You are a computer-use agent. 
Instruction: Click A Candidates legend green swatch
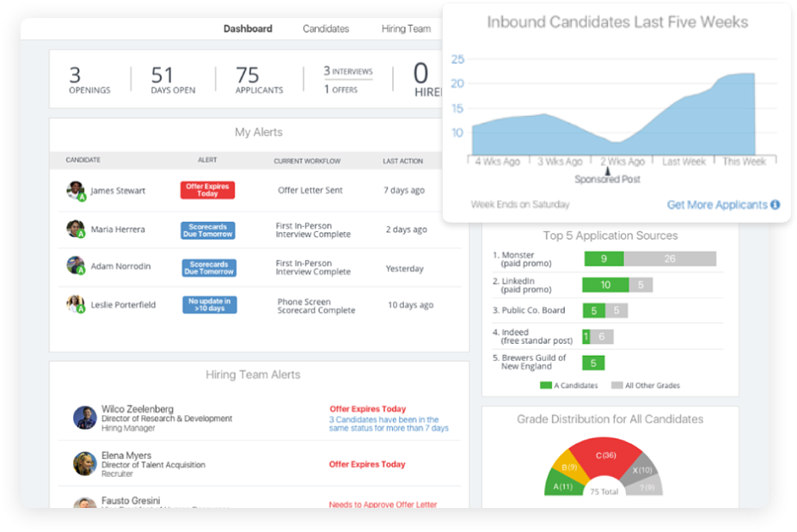pyautogui.click(x=546, y=385)
